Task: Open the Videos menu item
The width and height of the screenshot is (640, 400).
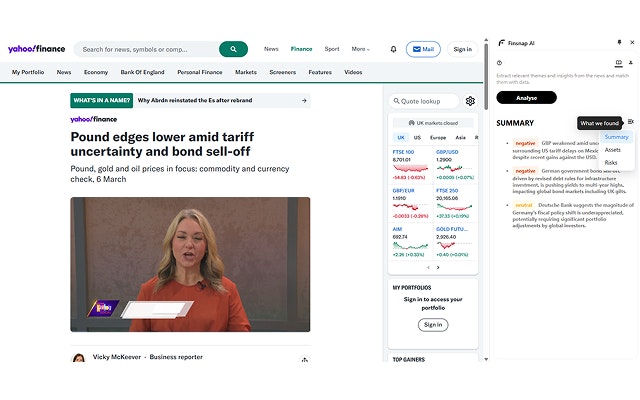Action: [353, 72]
